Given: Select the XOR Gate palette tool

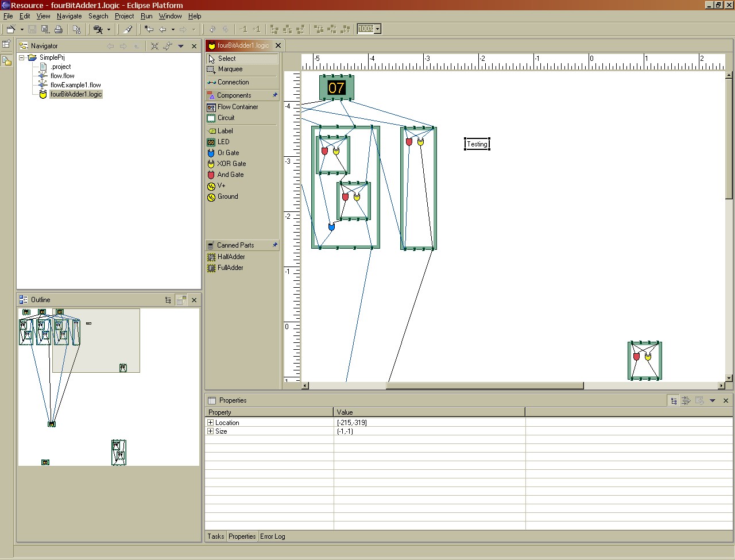Looking at the screenshot, I should point(231,164).
